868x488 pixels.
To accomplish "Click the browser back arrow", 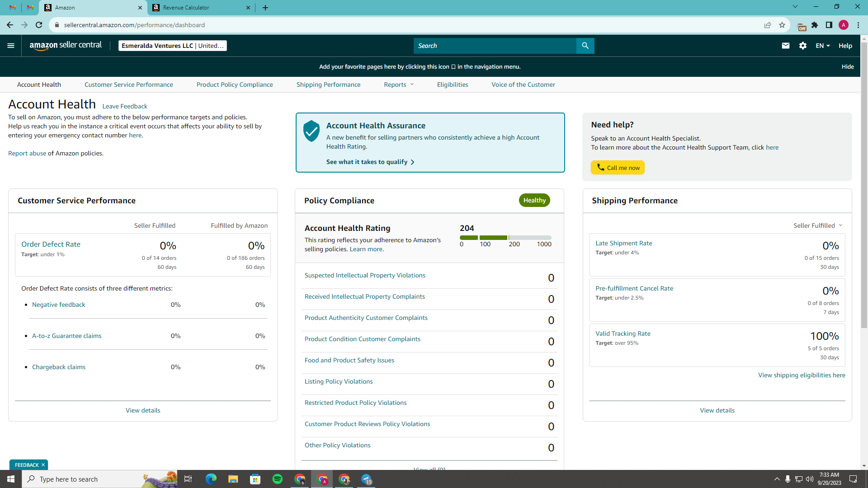I will click(10, 25).
